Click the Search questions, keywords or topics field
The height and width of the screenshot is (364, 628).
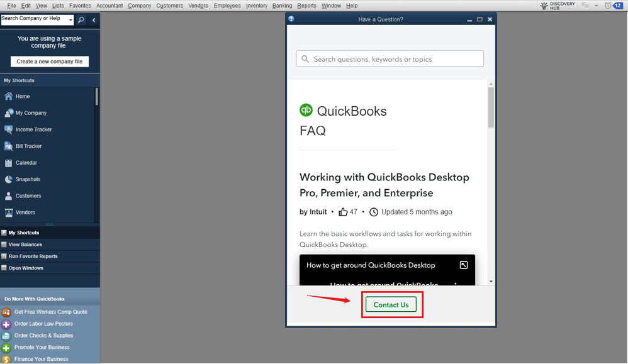pyautogui.click(x=390, y=59)
